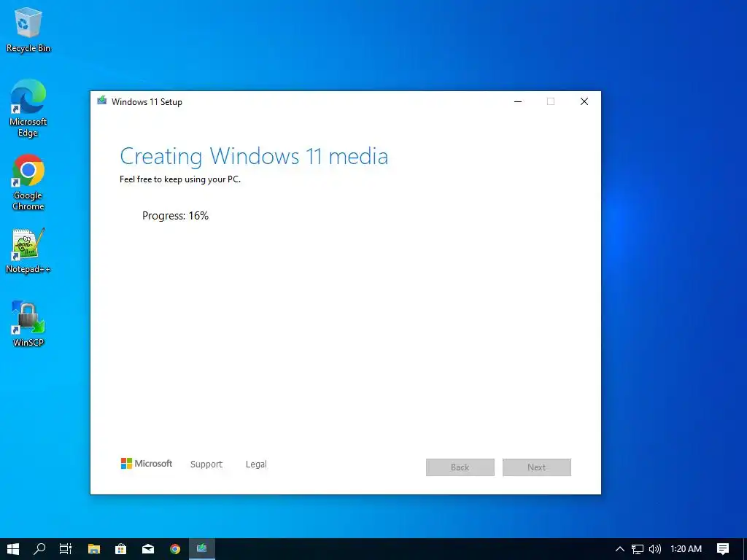
Task: Open the Legal link
Action: click(256, 464)
